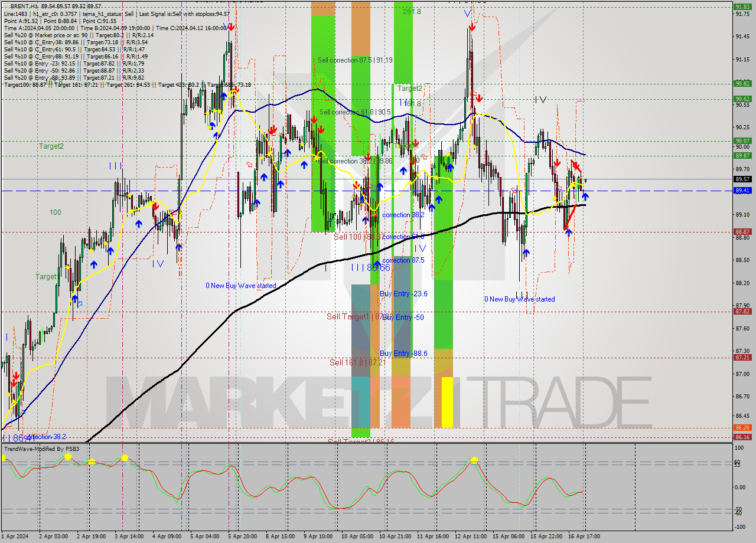Viewport: 756px width, 543px height.
Task: Select the '12 Apr 11:00' time axis label
Action: coord(470,537)
